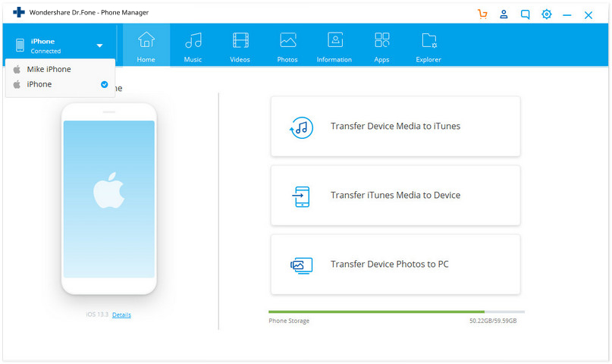The width and height of the screenshot is (612, 364).
Task: Click Apple logo next to Mike iPhone
Action: [x=17, y=70]
